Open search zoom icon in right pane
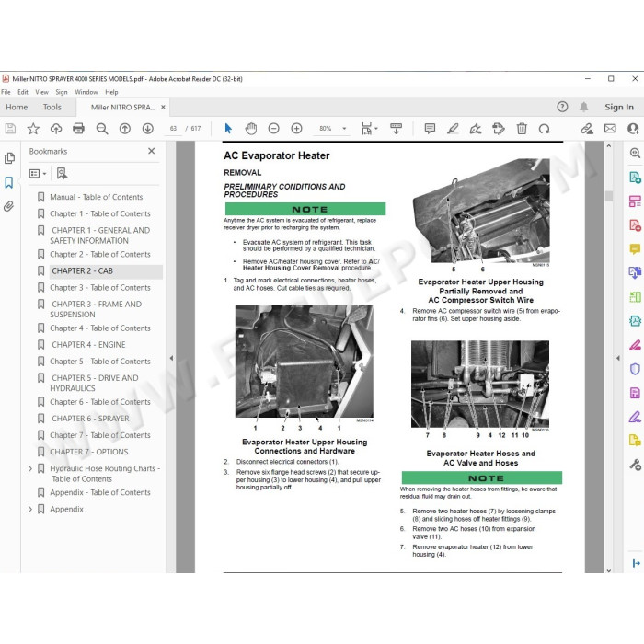Viewport: 644px width, 644px height. (x=635, y=154)
